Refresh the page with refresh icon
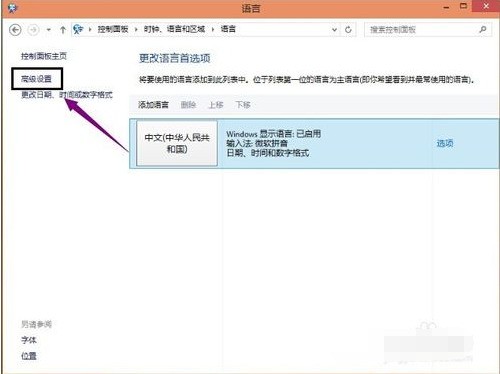The width and height of the screenshot is (500, 374). 348,30
